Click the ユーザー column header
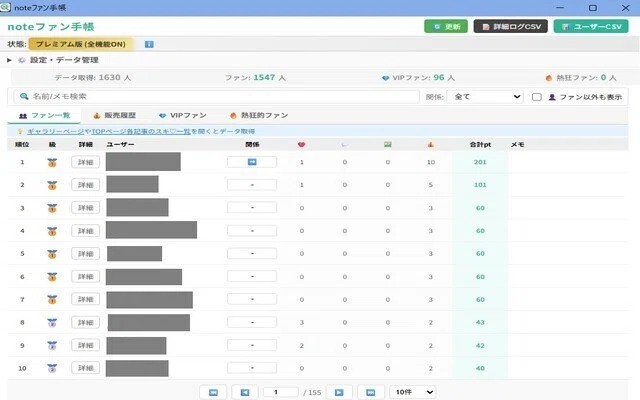Viewport: 640px width, 400px height. [120, 144]
